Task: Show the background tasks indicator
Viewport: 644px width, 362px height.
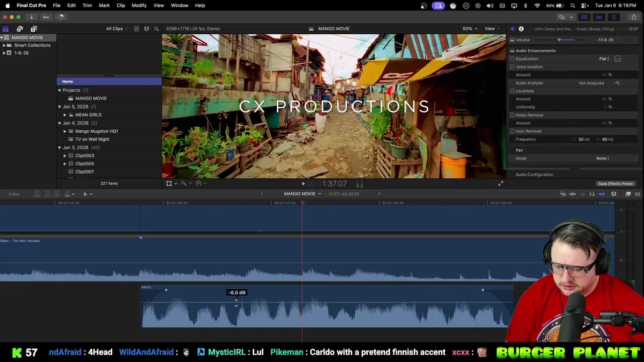Action: pos(61,17)
